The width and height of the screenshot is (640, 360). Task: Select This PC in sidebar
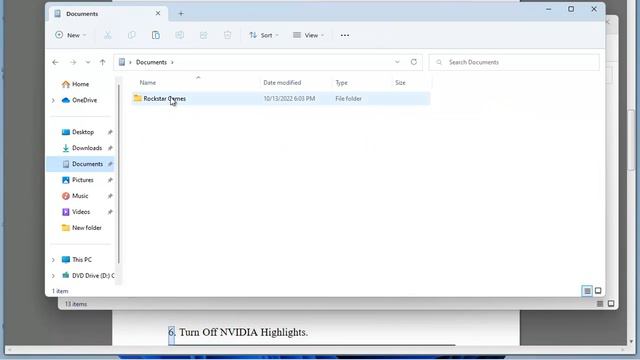[82, 260]
